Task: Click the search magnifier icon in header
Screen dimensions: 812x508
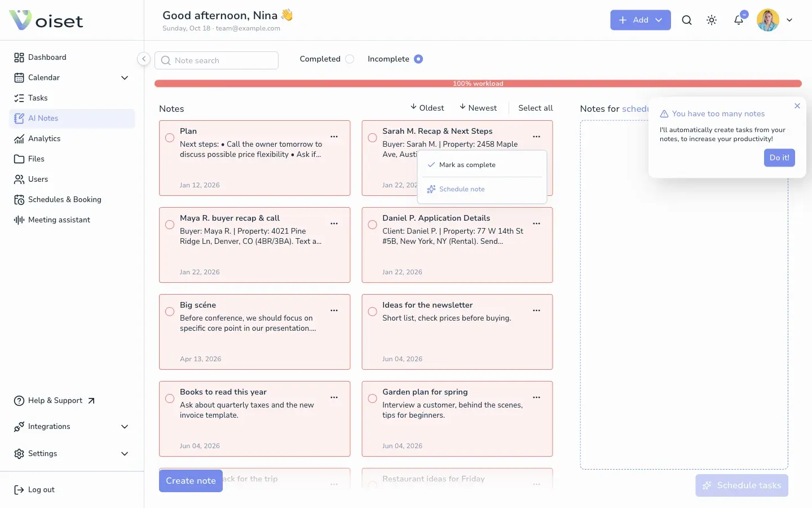Action: point(686,20)
